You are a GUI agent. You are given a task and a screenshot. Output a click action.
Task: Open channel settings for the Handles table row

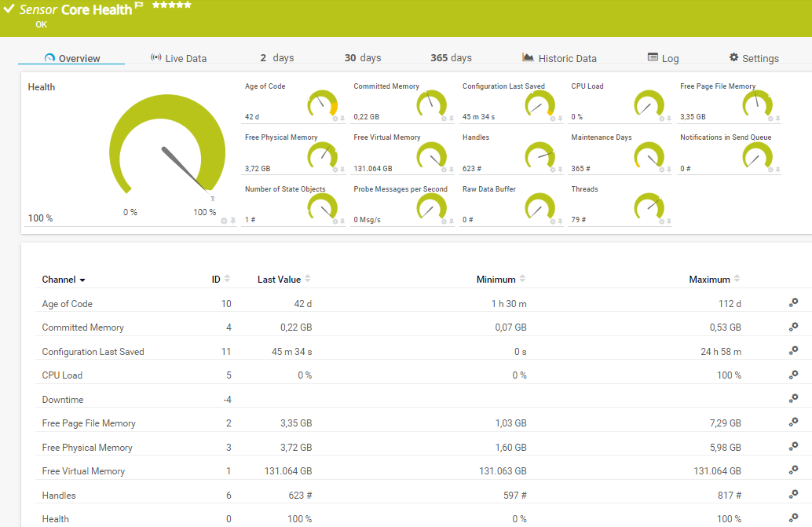[793, 495]
